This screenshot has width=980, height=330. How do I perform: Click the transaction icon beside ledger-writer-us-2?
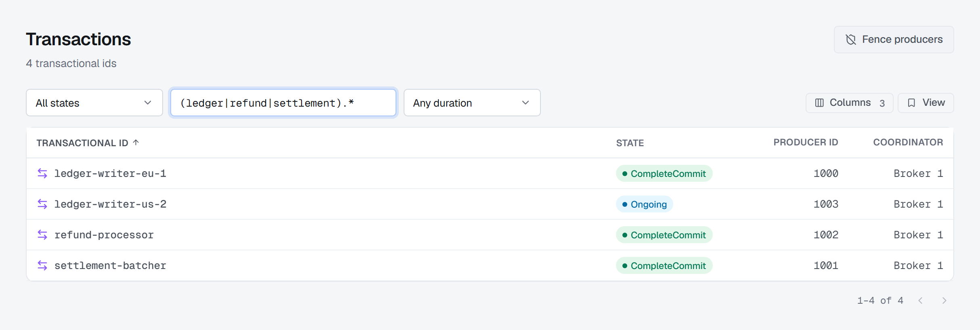coord(42,204)
